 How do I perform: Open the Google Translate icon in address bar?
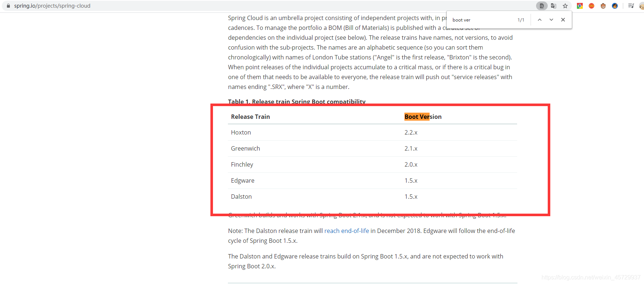554,6
